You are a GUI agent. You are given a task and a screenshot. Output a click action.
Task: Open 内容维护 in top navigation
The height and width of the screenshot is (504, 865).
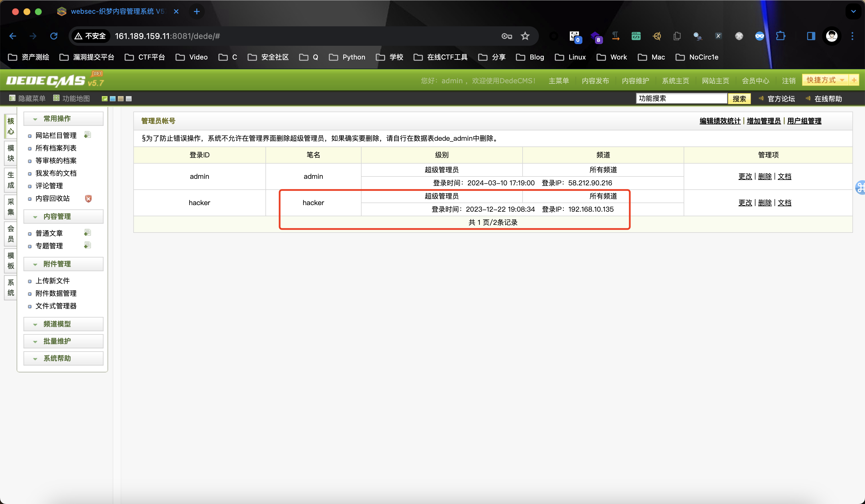tap(635, 81)
